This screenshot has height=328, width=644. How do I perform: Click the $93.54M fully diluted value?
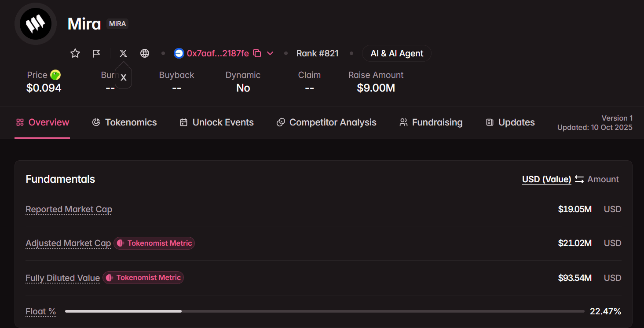click(575, 278)
